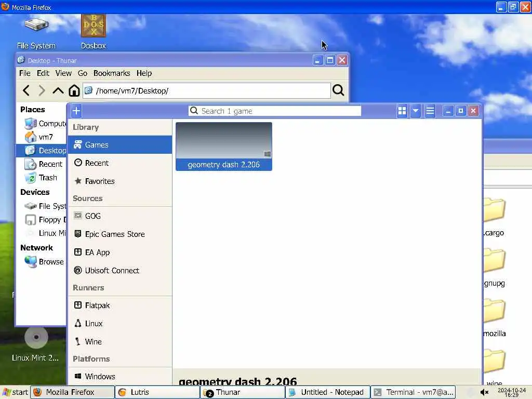Viewport: 532px width, 399px height.
Task: Switch Lutris to grid view
Action: pyautogui.click(x=402, y=111)
